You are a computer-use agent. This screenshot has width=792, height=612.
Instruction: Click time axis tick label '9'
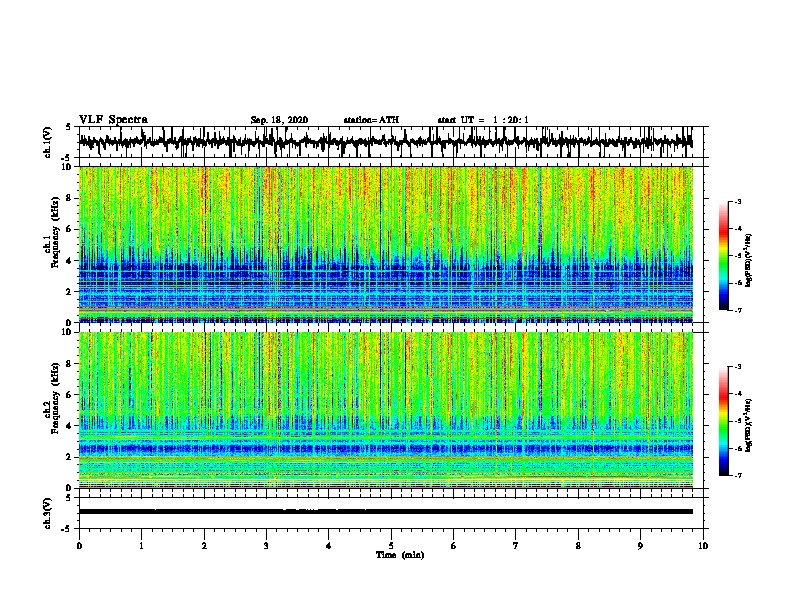(x=640, y=546)
